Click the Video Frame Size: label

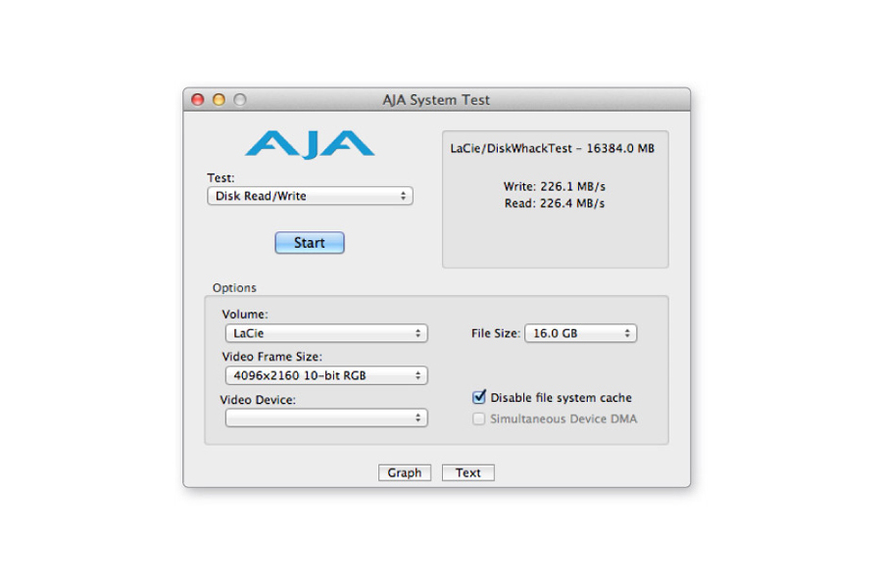(272, 357)
